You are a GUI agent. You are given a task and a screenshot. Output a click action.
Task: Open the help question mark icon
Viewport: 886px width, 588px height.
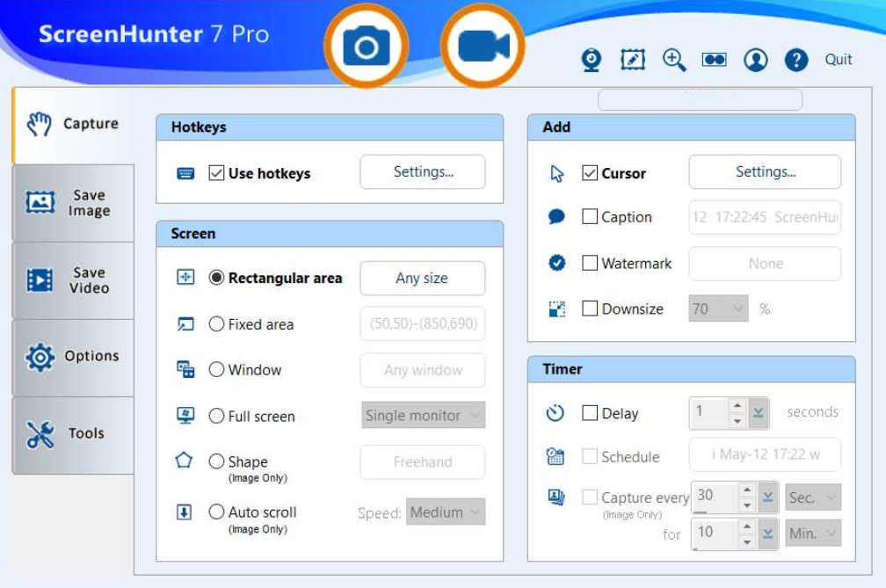(x=796, y=60)
